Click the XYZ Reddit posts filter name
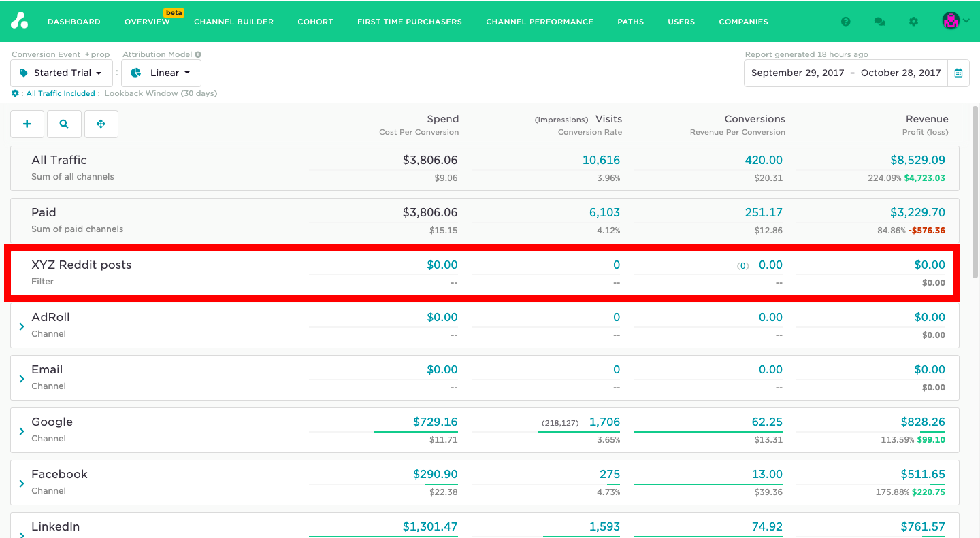The height and width of the screenshot is (538, 980). [82, 265]
